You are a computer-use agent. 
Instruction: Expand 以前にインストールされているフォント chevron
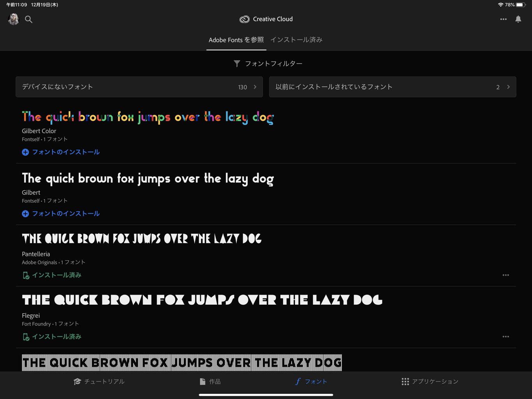click(x=508, y=87)
